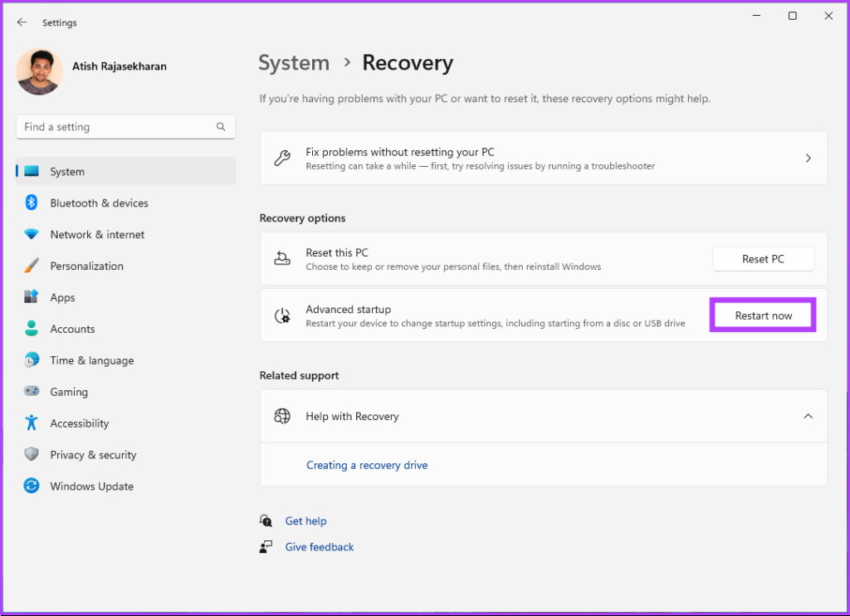Click the Advanced startup title text

tap(348, 309)
